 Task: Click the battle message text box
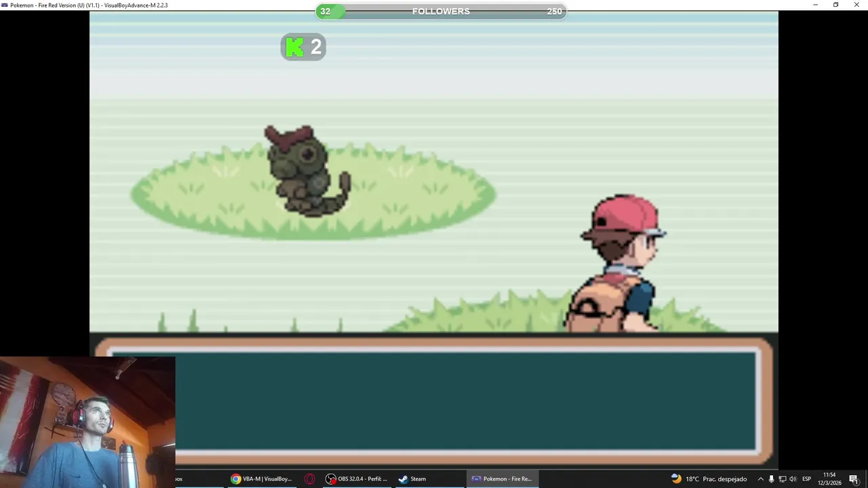434,401
